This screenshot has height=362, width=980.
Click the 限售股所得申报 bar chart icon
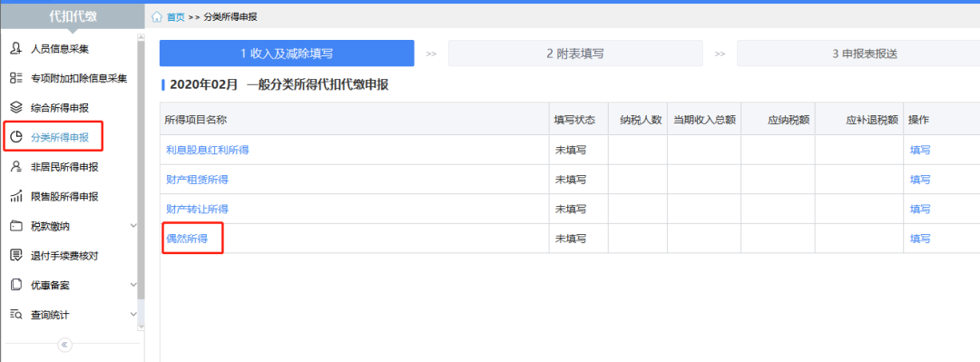click(x=17, y=196)
